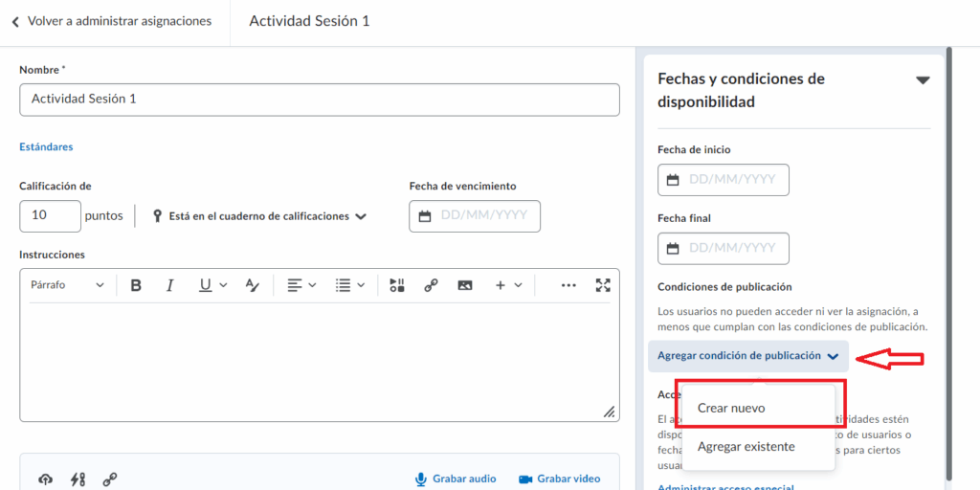Click the insert image icon
This screenshot has width=980, height=490.
click(x=465, y=285)
